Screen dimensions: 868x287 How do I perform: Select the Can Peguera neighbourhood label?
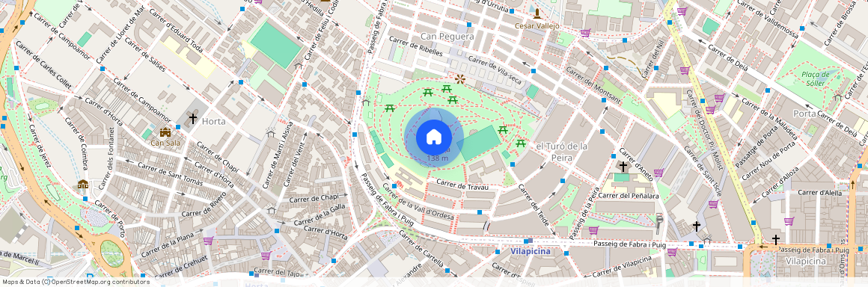[447, 37]
